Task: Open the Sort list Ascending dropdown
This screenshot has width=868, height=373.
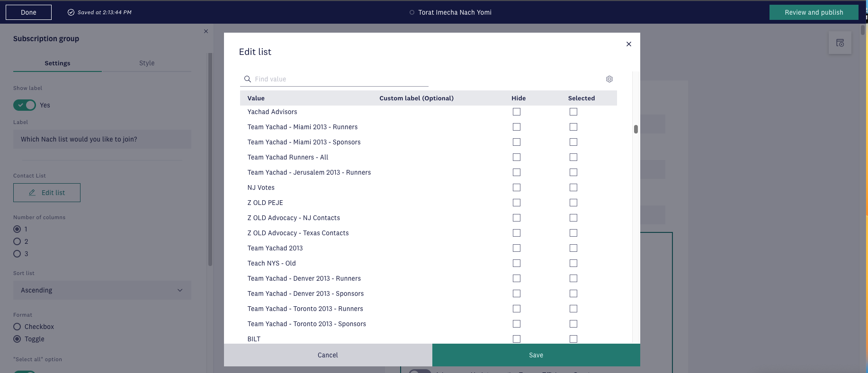Action: [x=102, y=290]
